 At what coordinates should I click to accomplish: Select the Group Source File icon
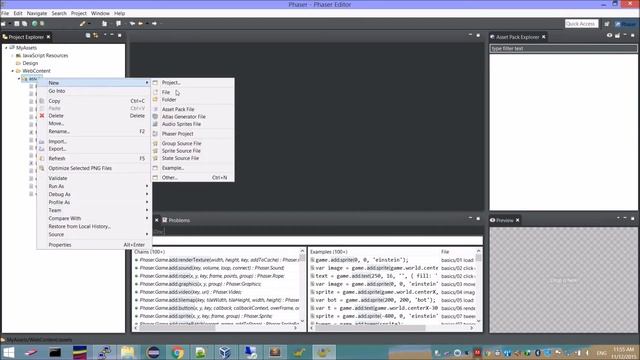(155, 144)
